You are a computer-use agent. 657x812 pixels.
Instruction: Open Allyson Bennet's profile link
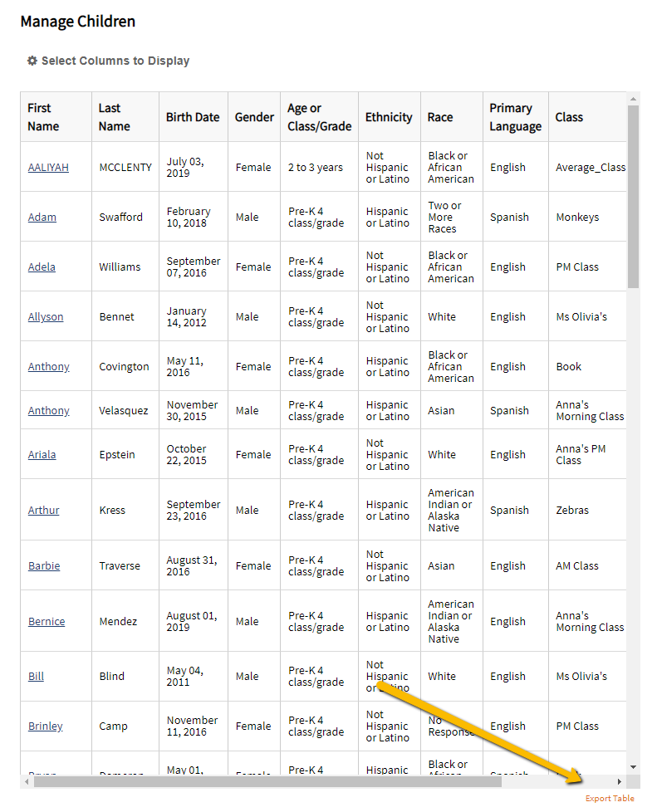click(x=45, y=316)
